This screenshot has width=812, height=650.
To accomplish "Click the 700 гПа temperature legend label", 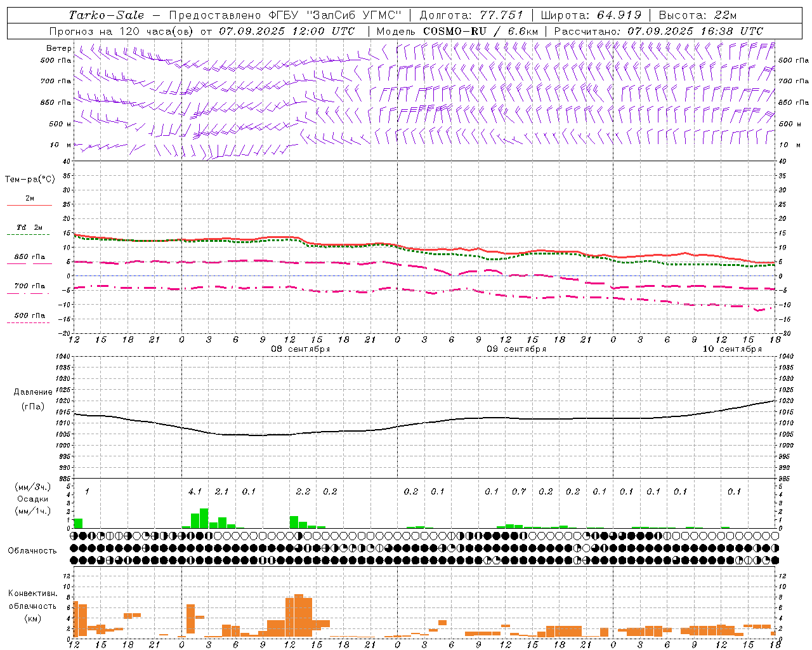I will point(30,286).
